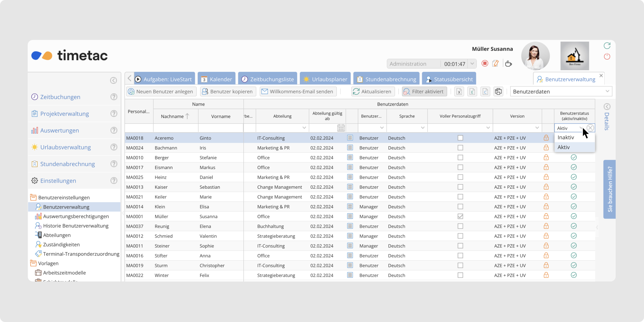Viewport: 644px width, 322px height.
Task: Click the orange lock icon for Bachmann
Action: (x=546, y=147)
